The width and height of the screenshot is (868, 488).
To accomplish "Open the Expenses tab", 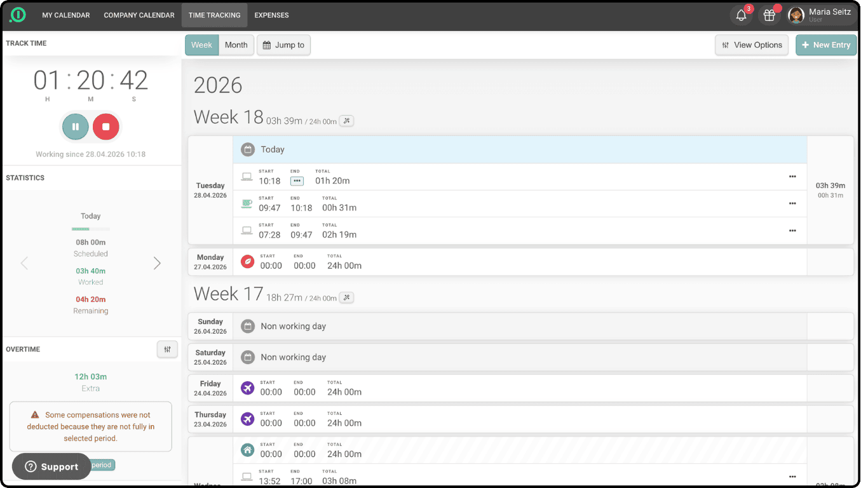I will coord(271,15).
